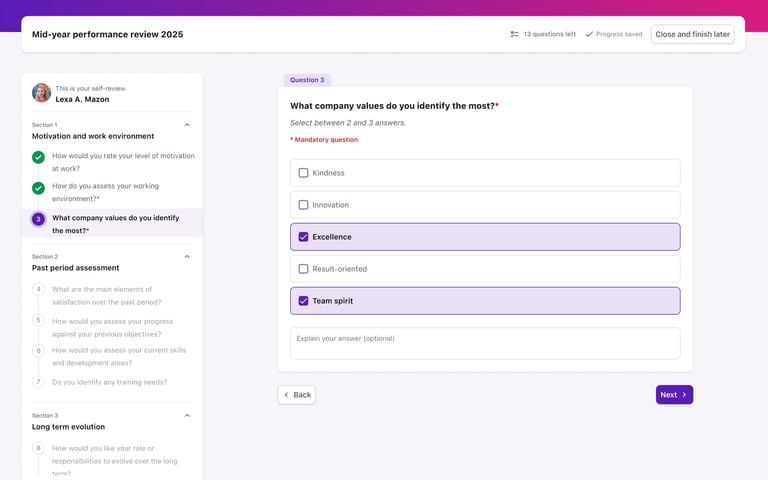The width and height of the screenshot is (768, 480).
Task: Click Close and finish later button
Action: [693, 34]
